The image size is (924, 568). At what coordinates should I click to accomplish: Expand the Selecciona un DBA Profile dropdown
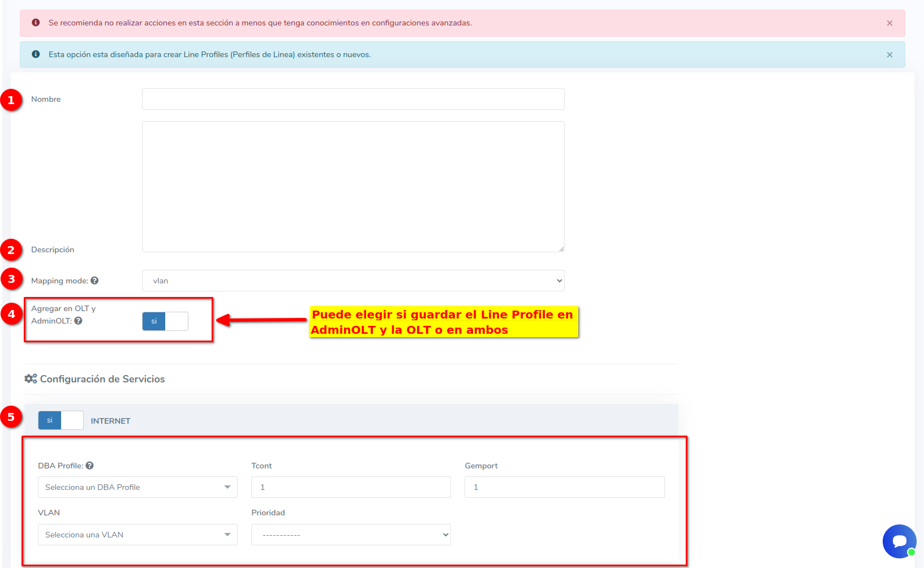pyautogui.click(x=137, y=487)
